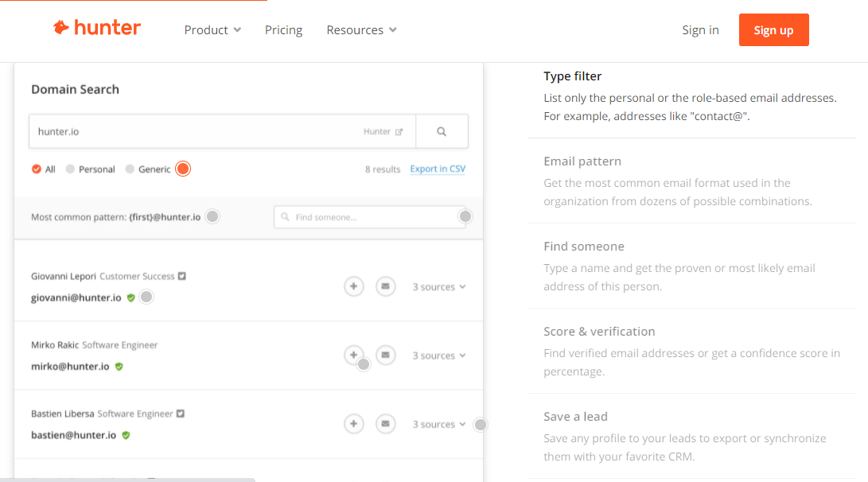Click the 8 results count text
Screen dimensions: 868x482
383,169
